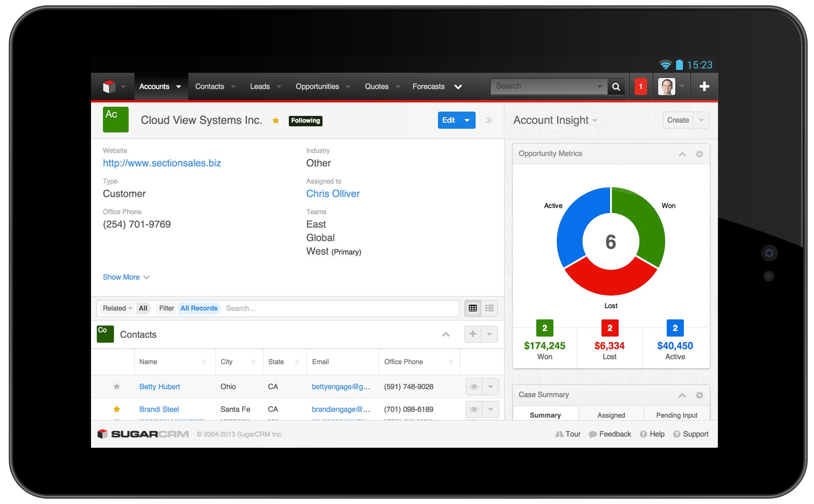Open Betty Hubert contact link
The image size is (814, 504).
pos(159,387)
